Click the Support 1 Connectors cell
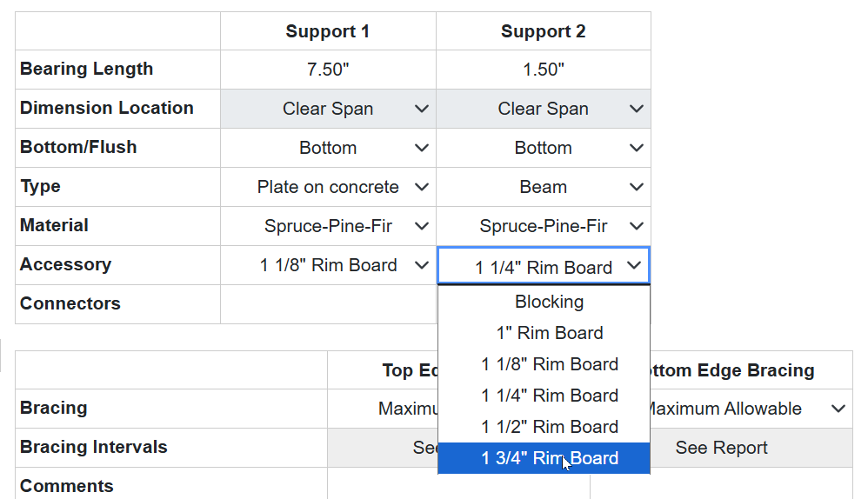868x499 pixels. [x=328, y=304]
